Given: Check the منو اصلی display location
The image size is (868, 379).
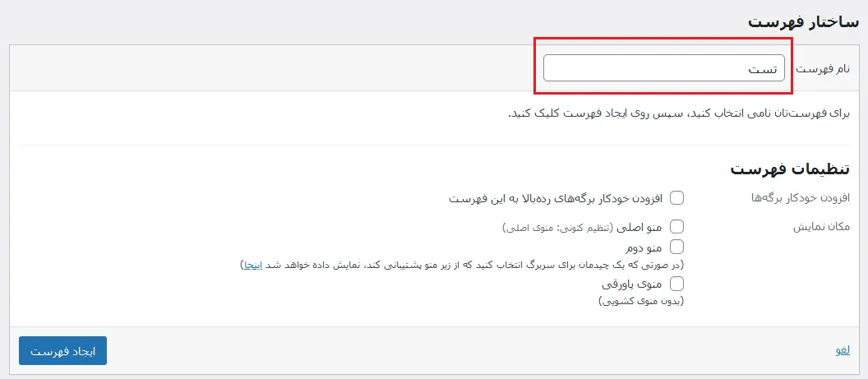Looking at the screenshot, I should pos(677,227).
